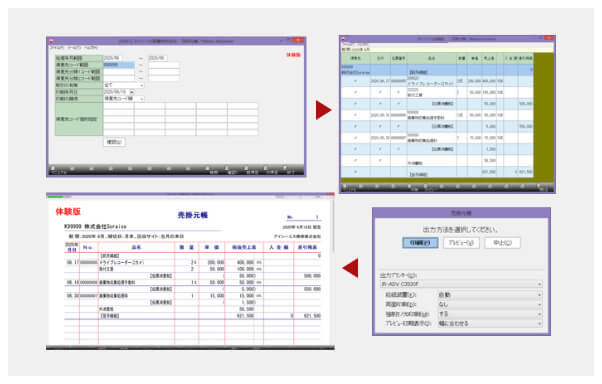The width and height of the screenshot is (602, 384).
Task: Click the app icon in ledger grid window title bar
Action: 344,39
